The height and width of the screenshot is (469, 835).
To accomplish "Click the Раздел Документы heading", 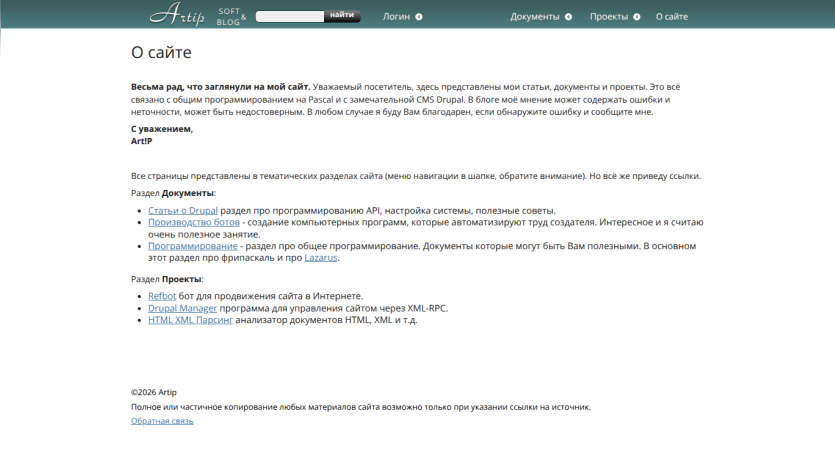I will click(173, 193).
